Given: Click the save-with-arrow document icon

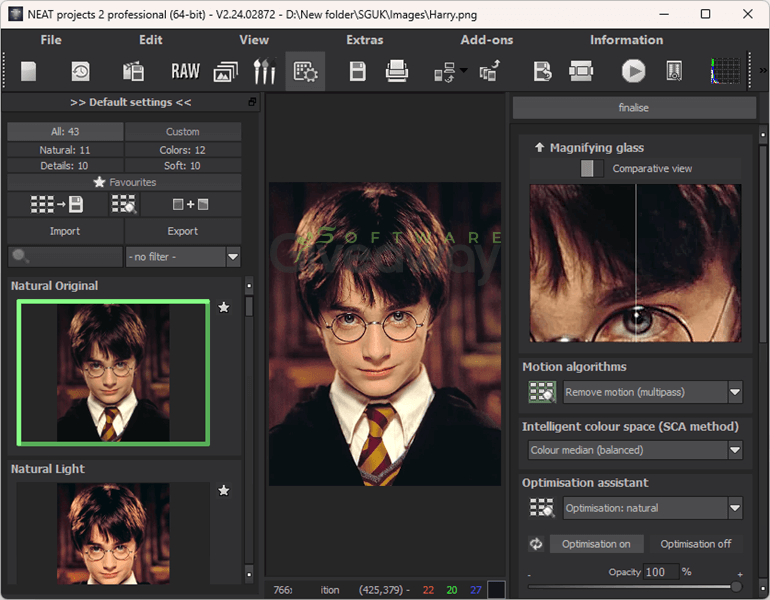Looking at the screenshot, I should coord(542,72).
